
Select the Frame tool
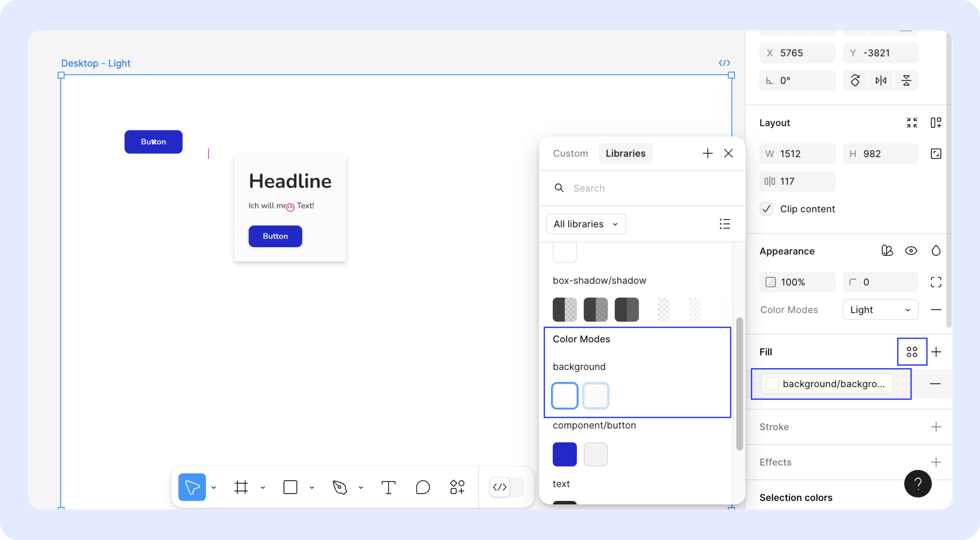(241, 487)
